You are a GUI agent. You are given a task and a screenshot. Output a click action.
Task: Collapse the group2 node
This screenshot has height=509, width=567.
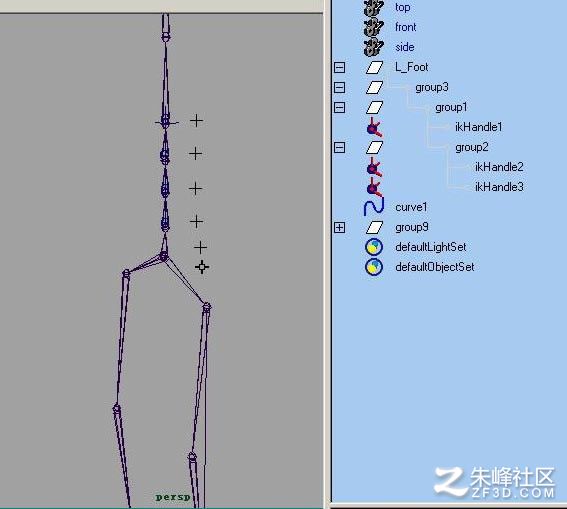click(340, 147)
